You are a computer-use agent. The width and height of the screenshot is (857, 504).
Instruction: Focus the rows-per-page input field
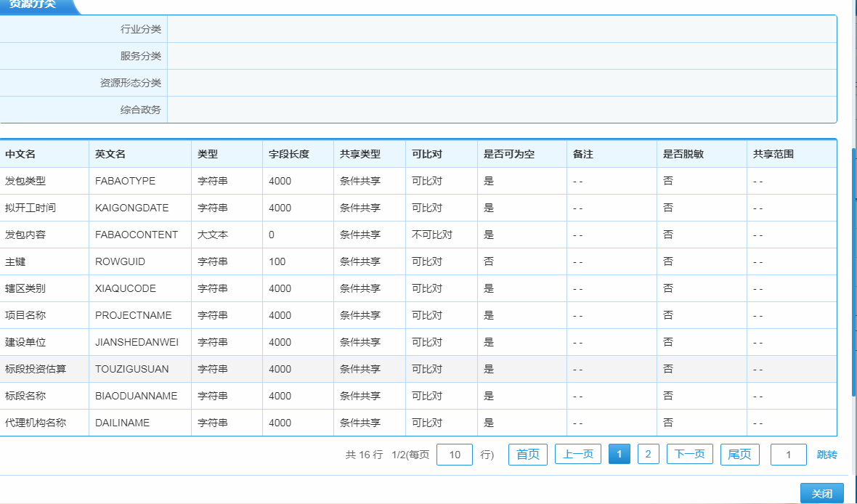[455, 455]
